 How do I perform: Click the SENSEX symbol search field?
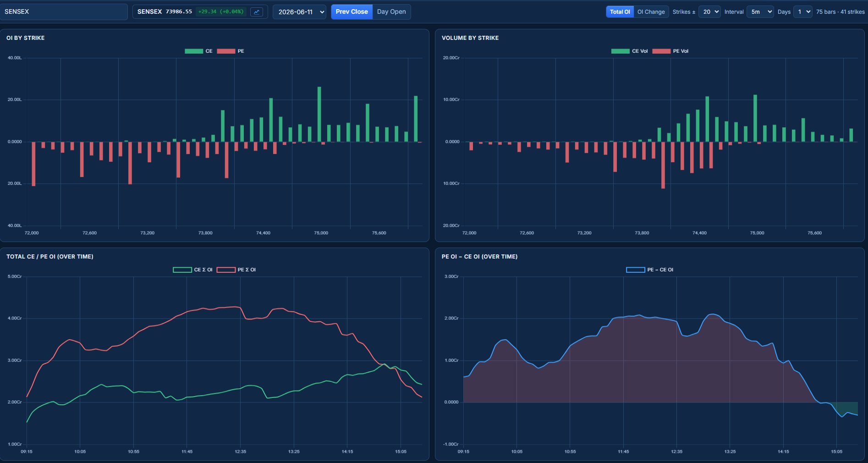pos(64,12)
